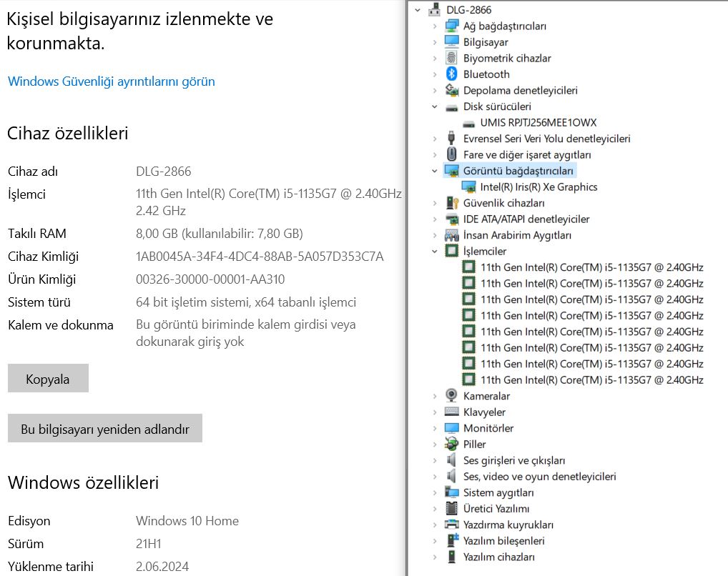Expand the Ağ bağdaştırıcıları node

coord(434,26)
